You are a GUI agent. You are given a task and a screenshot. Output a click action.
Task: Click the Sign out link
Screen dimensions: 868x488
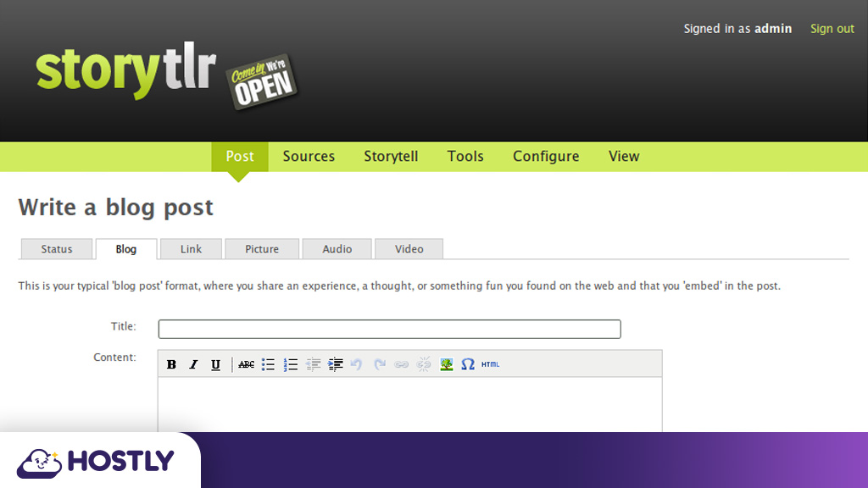(x=832, y=29)
